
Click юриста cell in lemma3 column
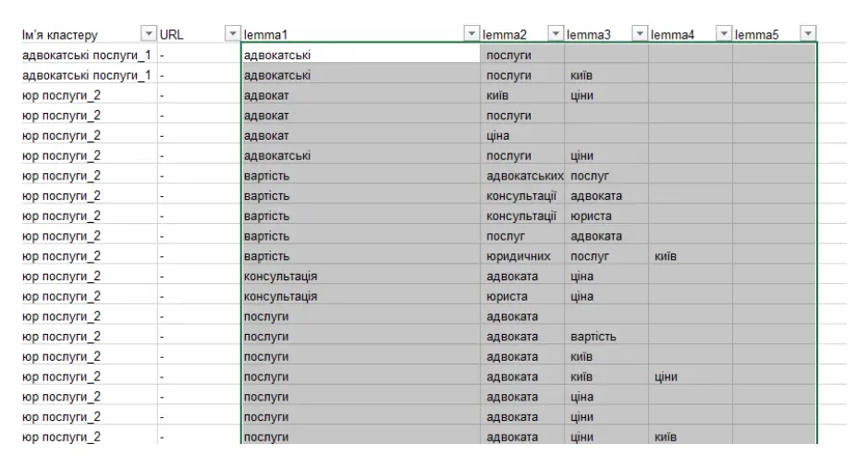[x=606, y=216]
